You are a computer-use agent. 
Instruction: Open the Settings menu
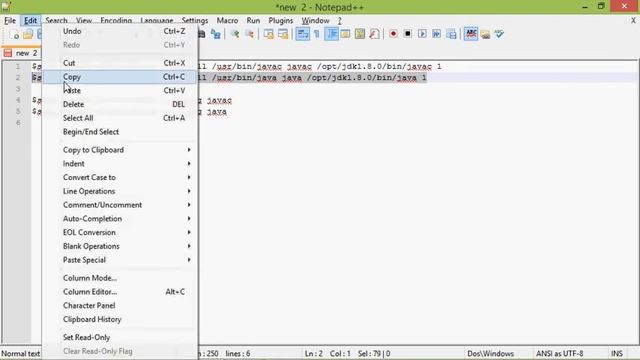click(x=195, y=20)
